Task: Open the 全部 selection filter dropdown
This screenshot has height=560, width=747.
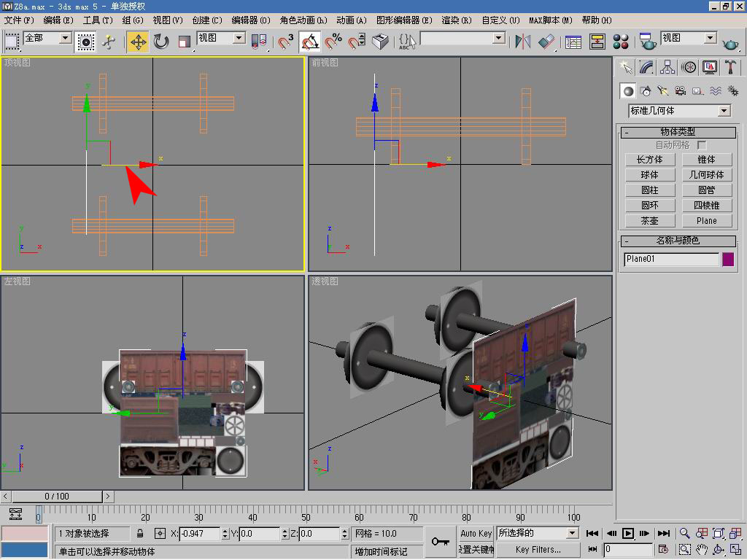Action: [x=65, y=38]
